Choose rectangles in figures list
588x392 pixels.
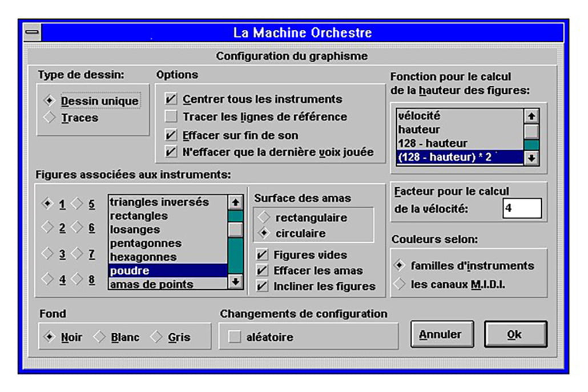click(168, 216)
